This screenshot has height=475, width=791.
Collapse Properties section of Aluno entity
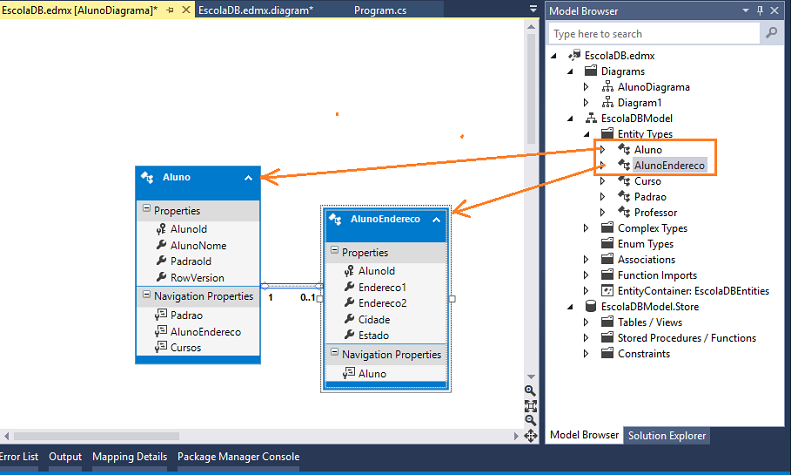(146, 208)
